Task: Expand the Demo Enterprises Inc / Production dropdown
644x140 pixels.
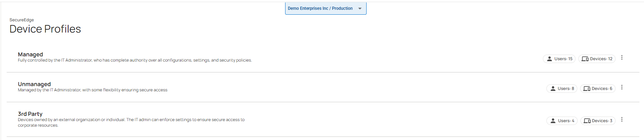Action: point(320,8)
